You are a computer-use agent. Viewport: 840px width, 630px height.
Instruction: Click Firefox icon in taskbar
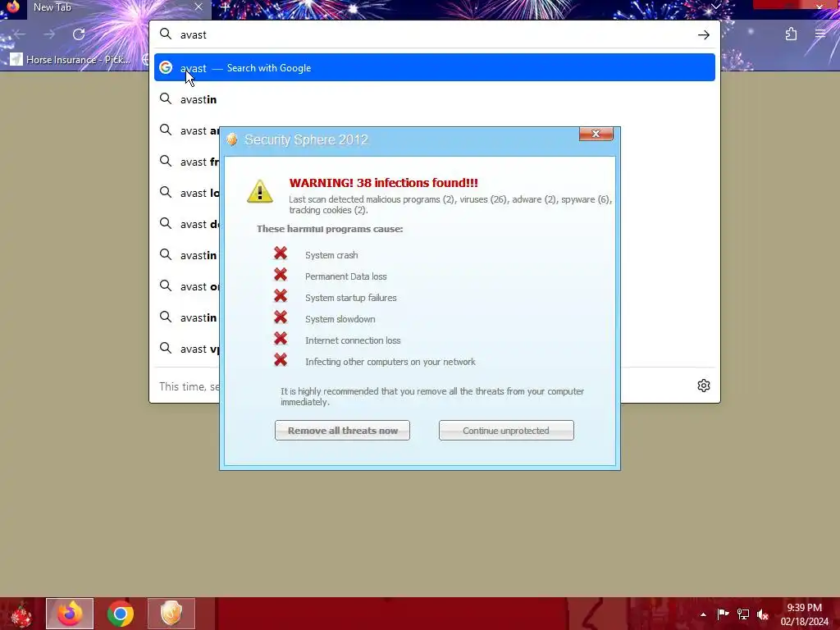coord(70,614)
